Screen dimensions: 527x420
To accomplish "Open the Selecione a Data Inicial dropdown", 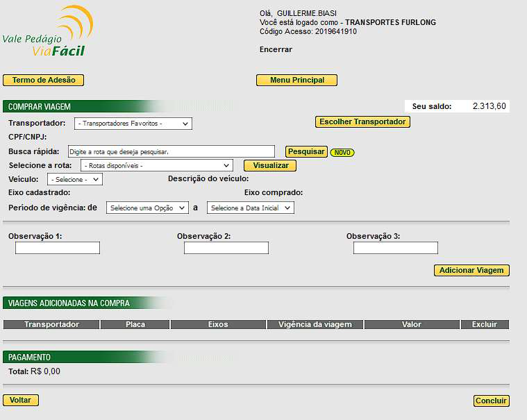I will 250,208.
